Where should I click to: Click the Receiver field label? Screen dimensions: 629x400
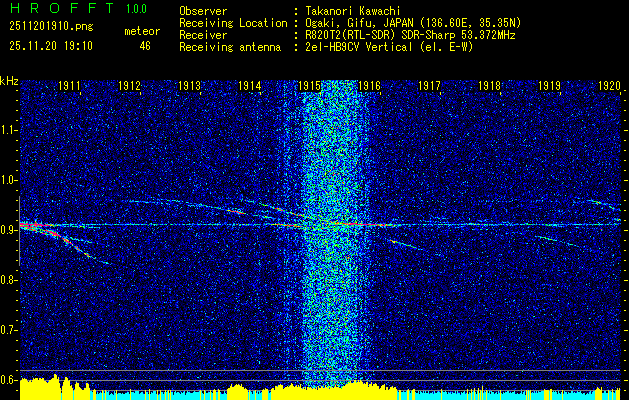click(203, 35)
